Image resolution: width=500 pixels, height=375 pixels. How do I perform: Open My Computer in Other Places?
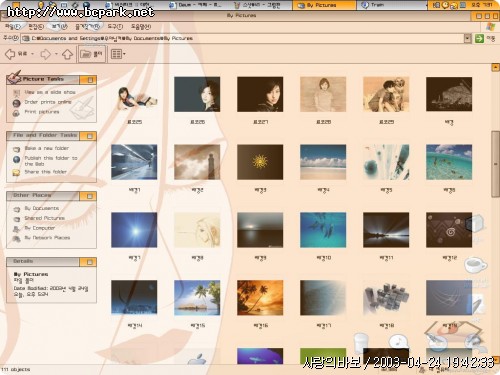click(x=40, y=228)
